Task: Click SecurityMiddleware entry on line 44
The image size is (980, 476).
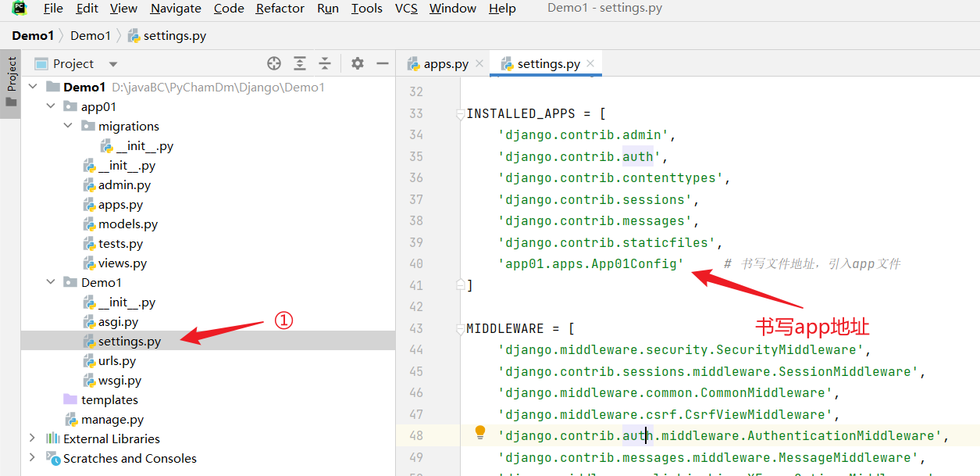Action: tap(681, 349)
